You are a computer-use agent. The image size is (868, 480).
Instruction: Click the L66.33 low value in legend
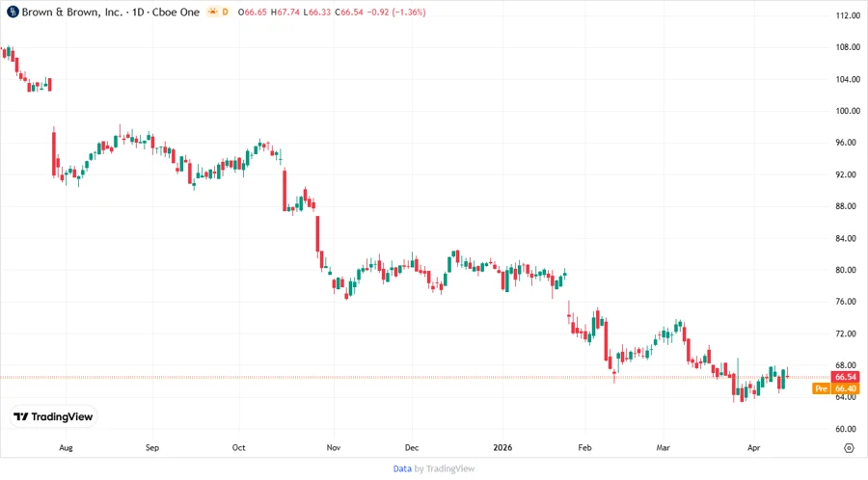pos(317,12)
